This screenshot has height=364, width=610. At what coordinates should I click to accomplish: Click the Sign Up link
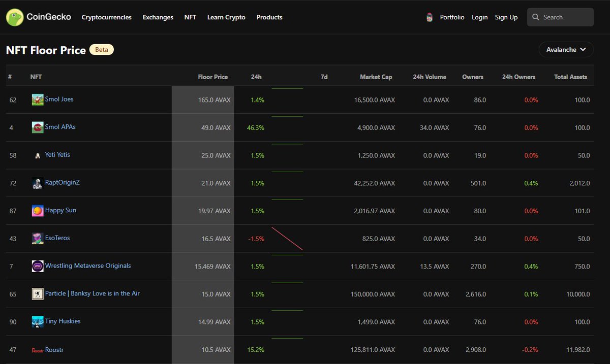point(506,17)
